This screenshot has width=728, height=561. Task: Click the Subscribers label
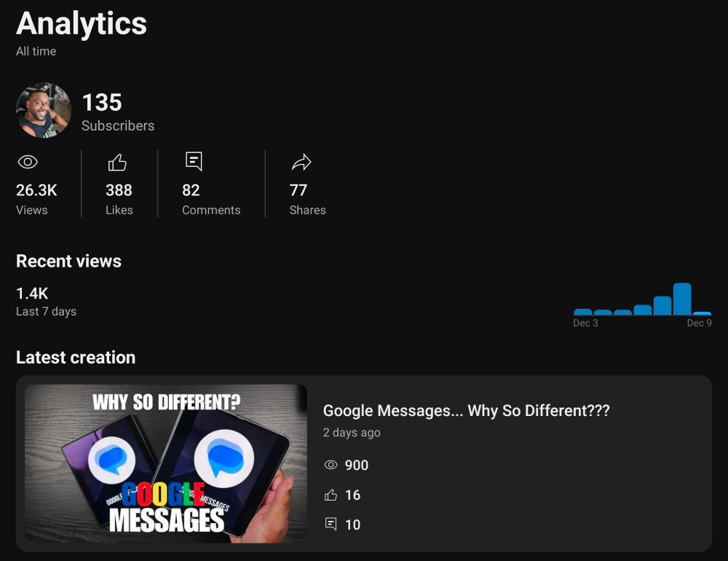click(118, 125)
